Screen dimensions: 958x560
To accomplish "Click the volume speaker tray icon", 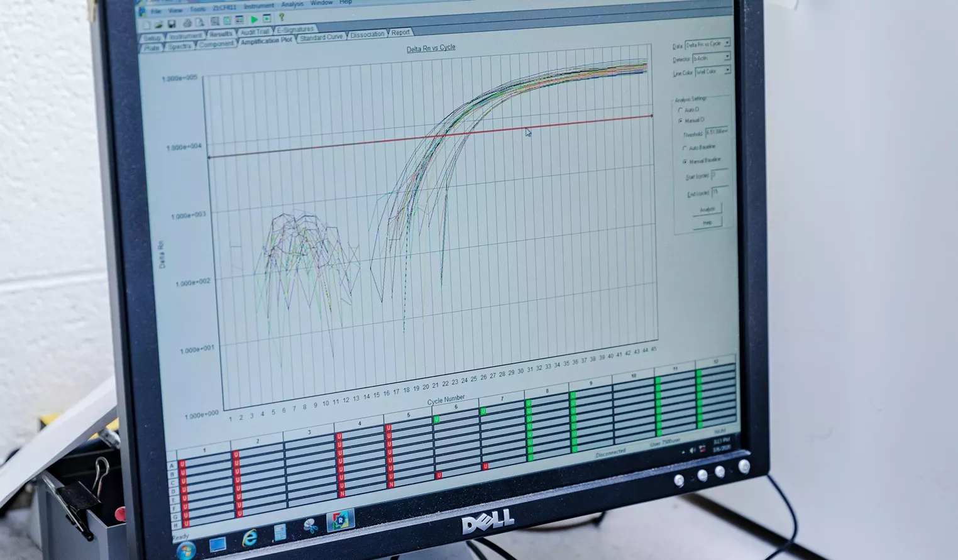I will (x=692, y=450).
